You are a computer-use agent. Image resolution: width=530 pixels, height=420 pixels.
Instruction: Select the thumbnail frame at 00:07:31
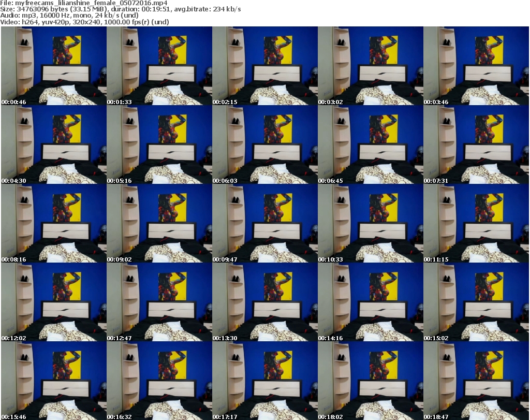point(476,144)
